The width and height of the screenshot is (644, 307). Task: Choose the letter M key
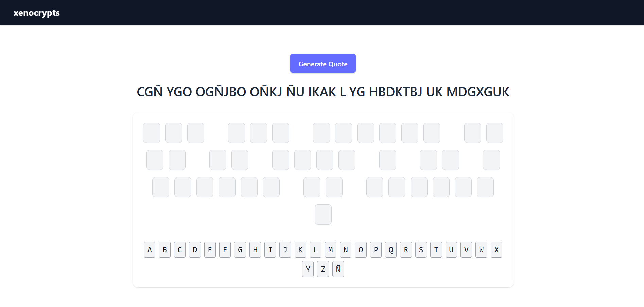[x=331, y=250]
